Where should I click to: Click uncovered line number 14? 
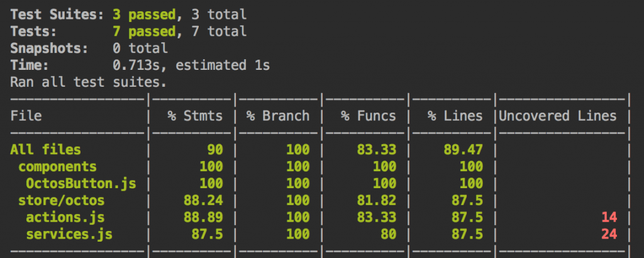(x=608, y=217)
